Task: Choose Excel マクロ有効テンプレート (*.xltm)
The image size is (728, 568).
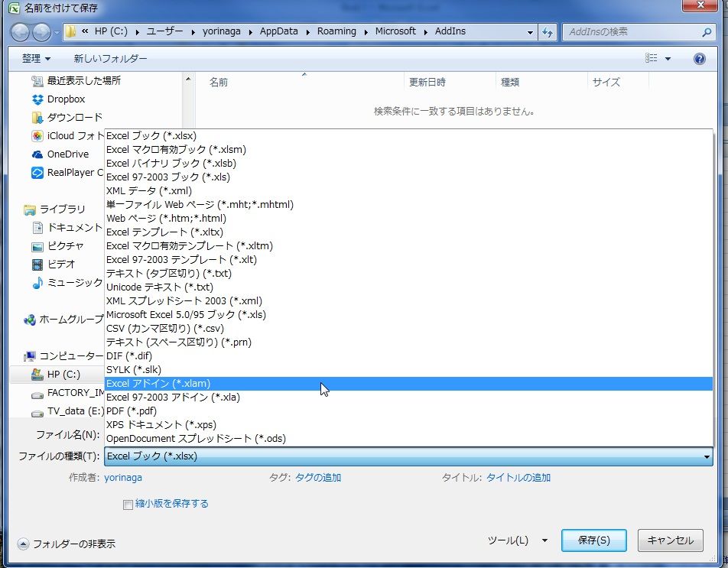Action: click(x=408, y=246)
